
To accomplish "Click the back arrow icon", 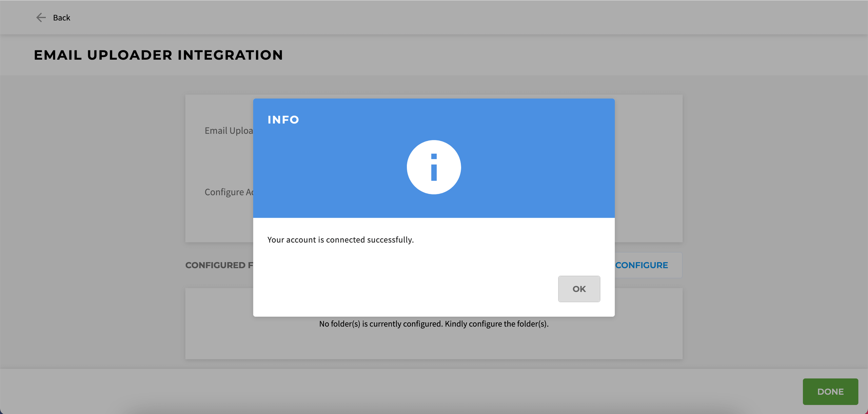I will click(41, 18).
